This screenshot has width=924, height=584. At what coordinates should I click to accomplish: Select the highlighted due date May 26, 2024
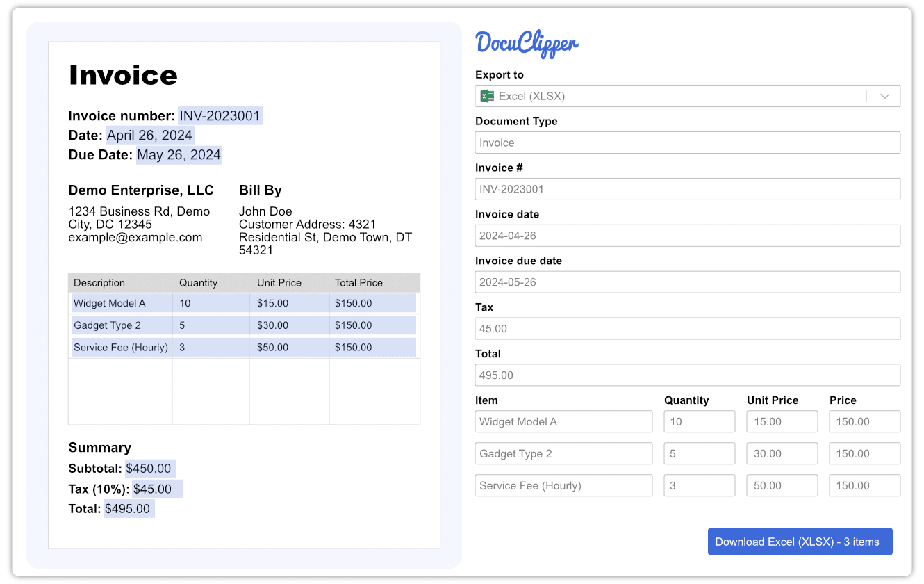178,155
